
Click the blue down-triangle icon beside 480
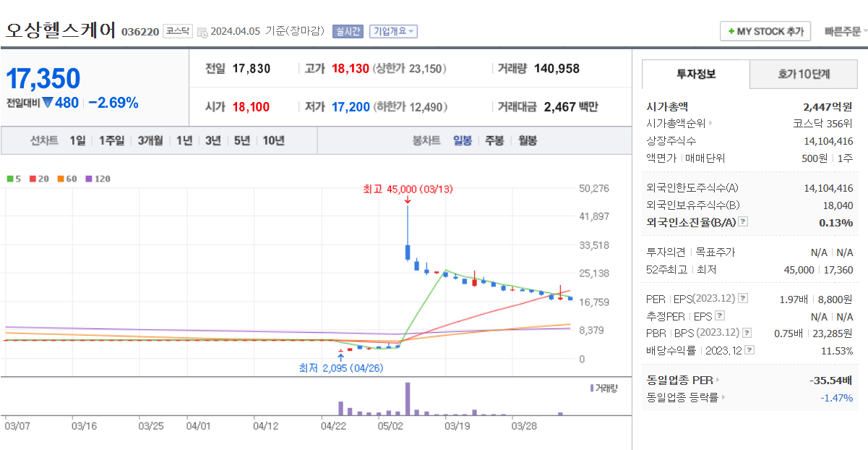click(x=48, y=103)
